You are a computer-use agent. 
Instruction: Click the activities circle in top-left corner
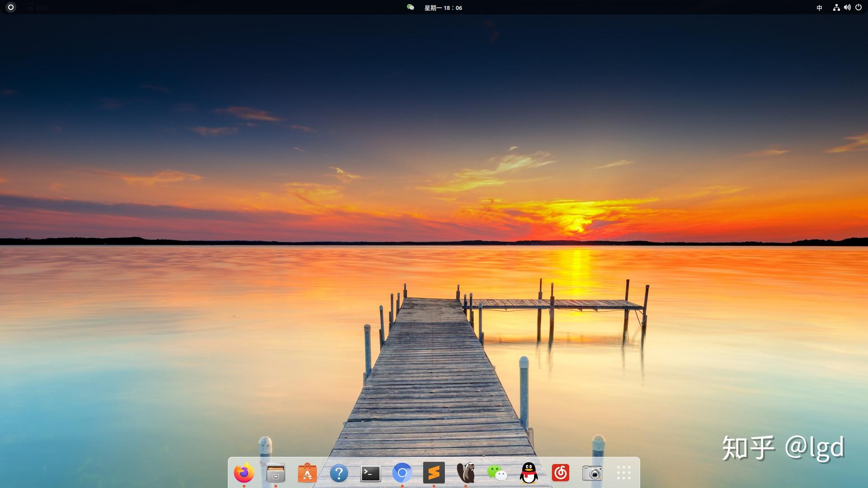tap(11, 7)
